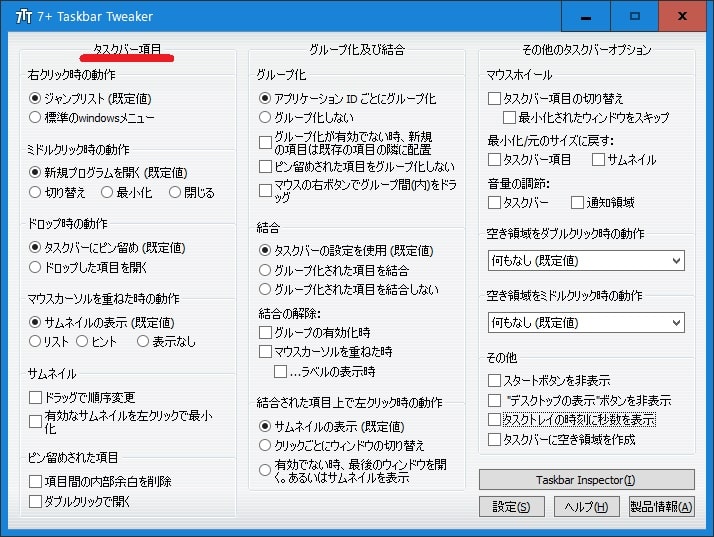Image resolution: width=714 pixels, height=537 pixels.
Task: Check マウスカーソルを重ねた時 decombine option
Action: 265,351
